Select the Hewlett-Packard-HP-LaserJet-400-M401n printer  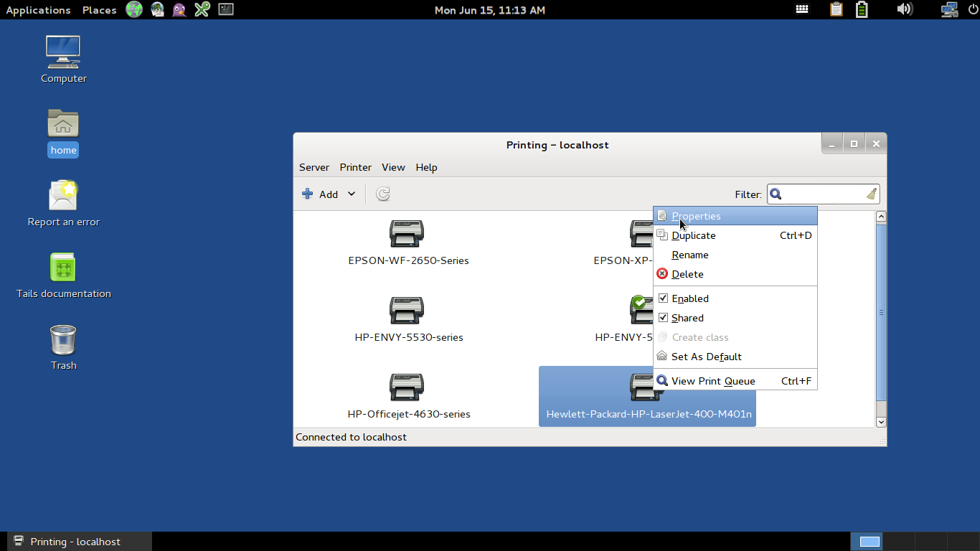tap(647, 397)
